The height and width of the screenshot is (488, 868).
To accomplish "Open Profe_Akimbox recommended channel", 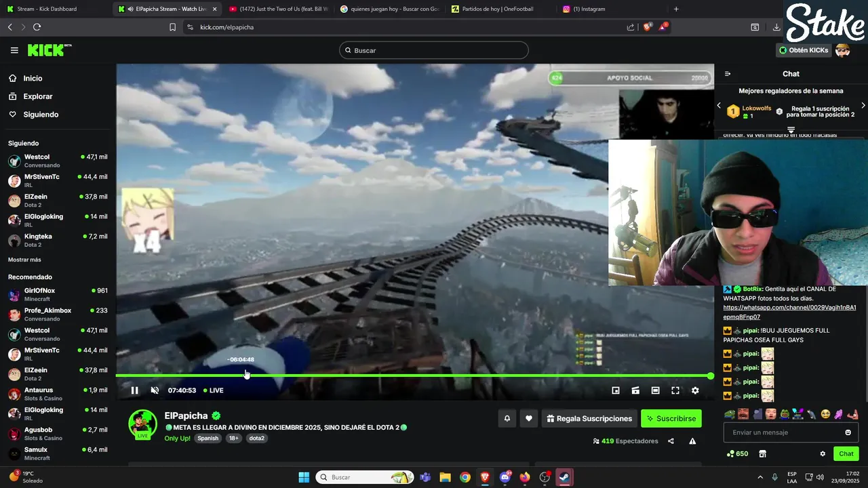I will (58, 314).
